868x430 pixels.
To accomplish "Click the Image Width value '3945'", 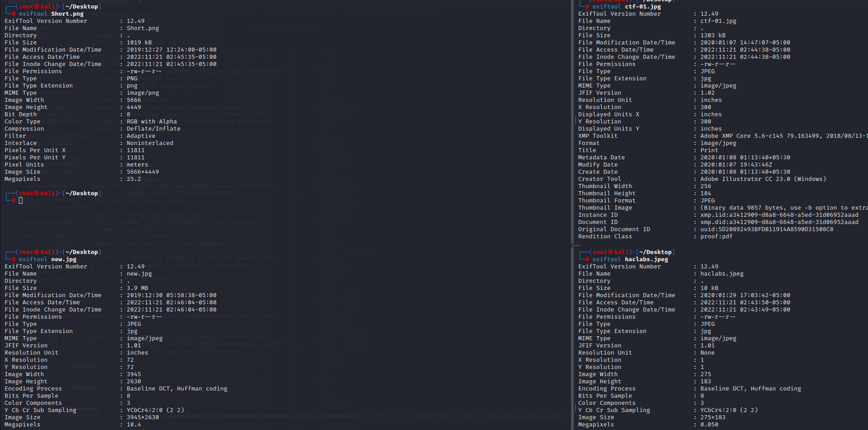I will coord(134,374).
